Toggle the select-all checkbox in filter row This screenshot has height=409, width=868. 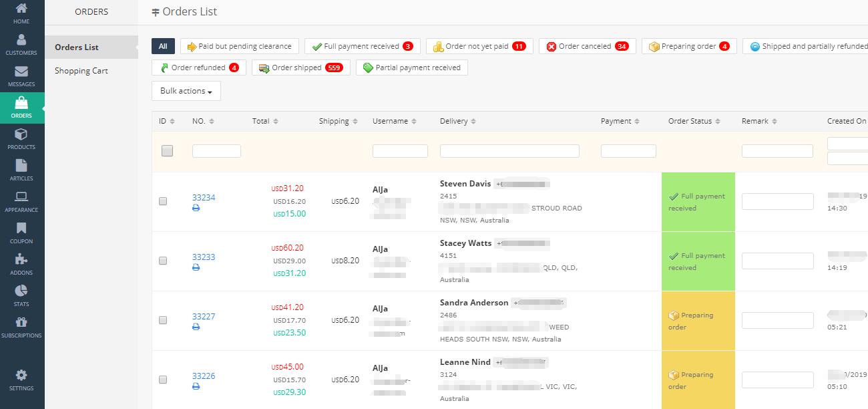(x=167, y=151)
